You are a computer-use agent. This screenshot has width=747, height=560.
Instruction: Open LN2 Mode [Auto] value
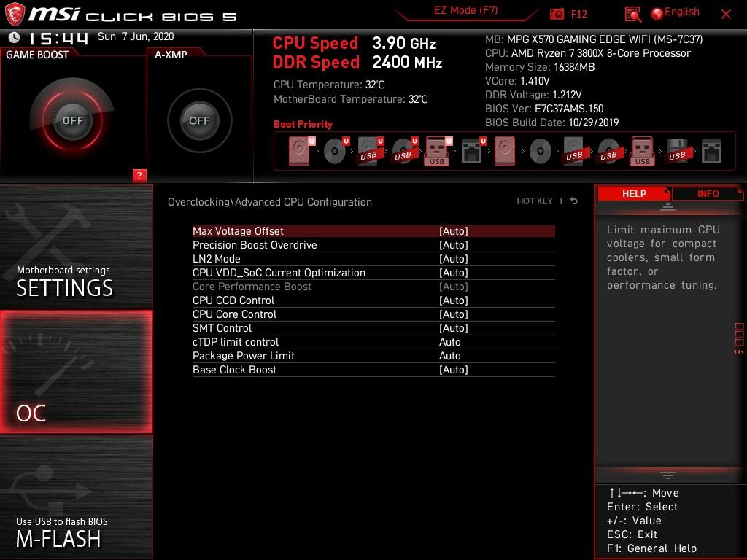(454, 259)
